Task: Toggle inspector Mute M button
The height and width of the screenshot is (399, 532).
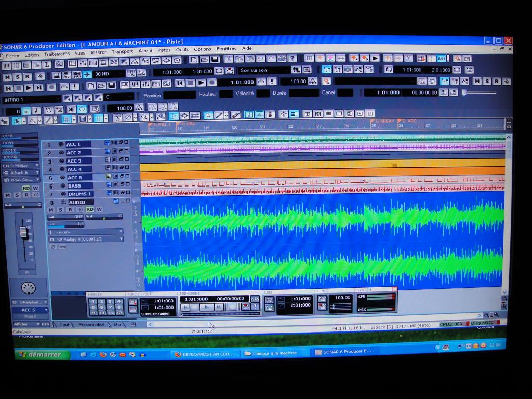Action: coord(7,195)
